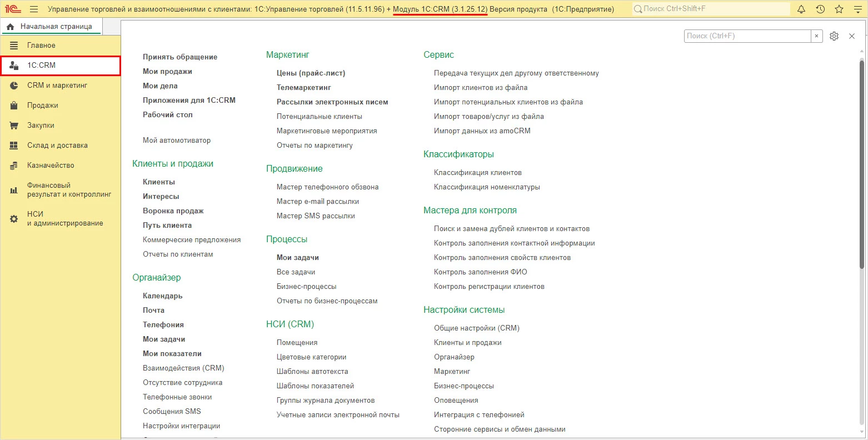Click the Поиск (Ctrl+F) panel search field
This screenshot has height=440, width=868.
(747, 36)
